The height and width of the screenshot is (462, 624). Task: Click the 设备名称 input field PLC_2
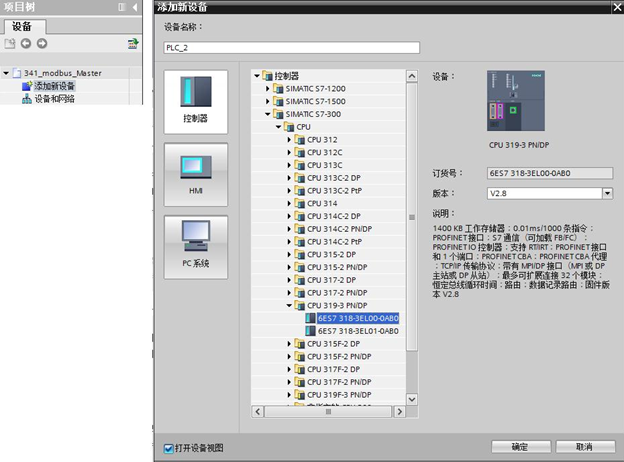tap(290, 47)
